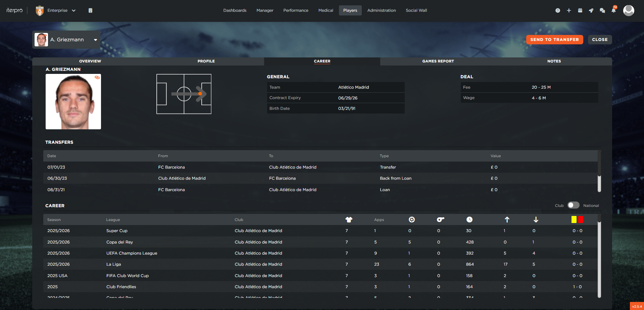Open the calendar icon in top bar
Viewport: 644px width, 310px height.
tap(580, 10)
